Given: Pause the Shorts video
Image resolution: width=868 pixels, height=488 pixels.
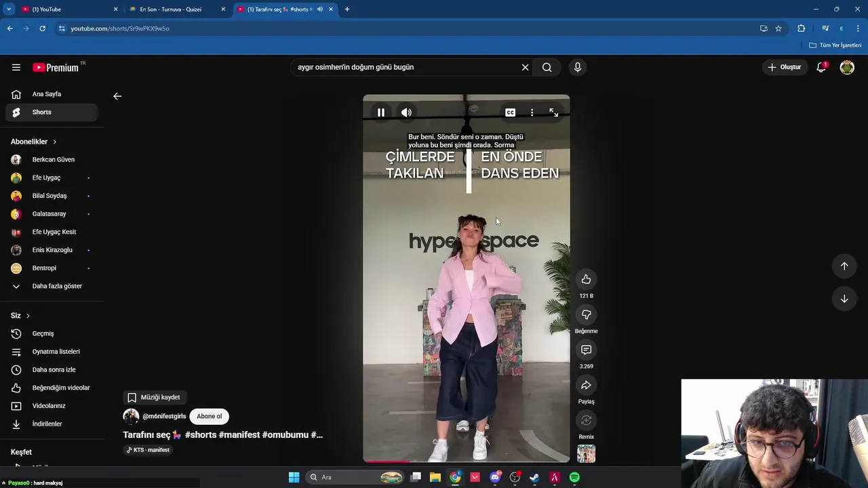Looking at the screenshot, I should tap(381, 113).
